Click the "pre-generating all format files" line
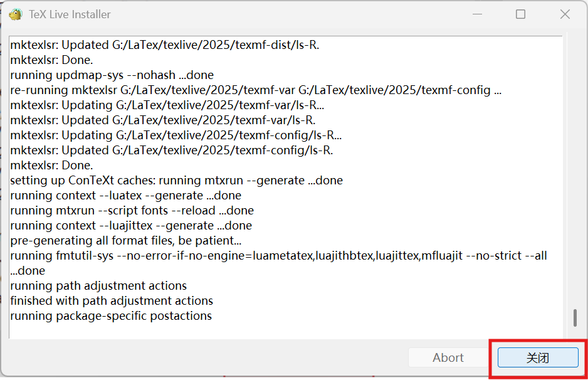 [125, 240]
